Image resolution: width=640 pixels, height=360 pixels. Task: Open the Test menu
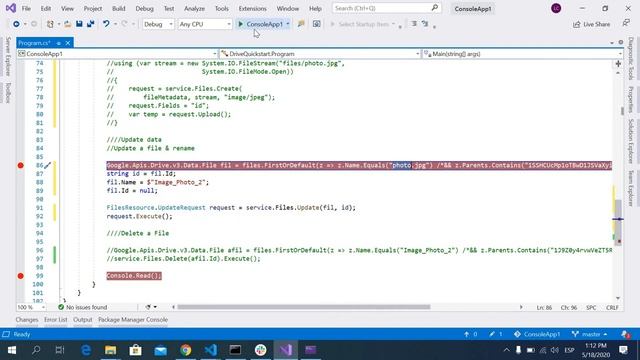(169, 8)
